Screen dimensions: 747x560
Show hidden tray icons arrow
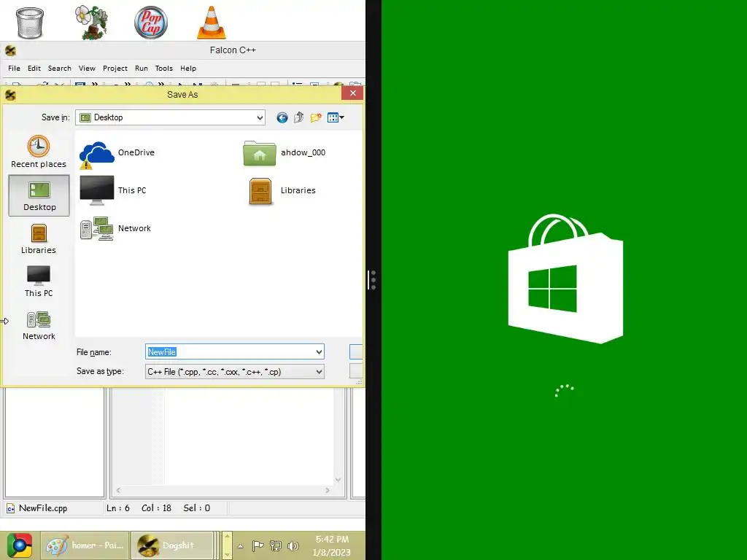241,546
